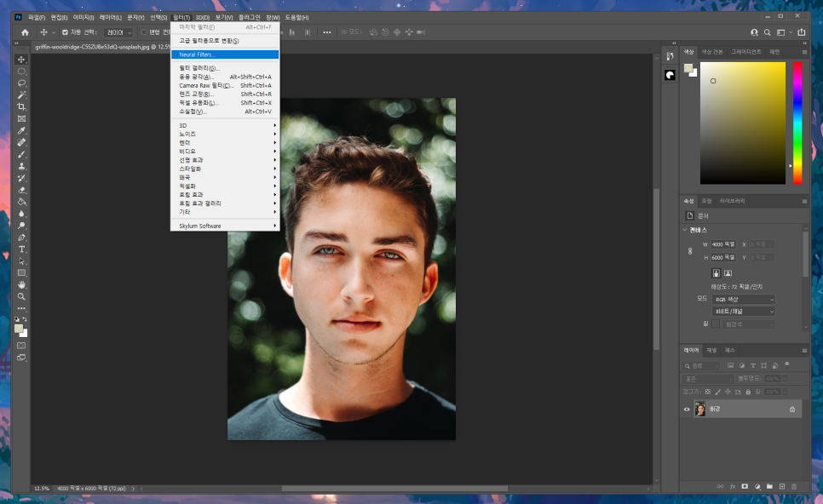Open the History panel icon
The image size is (823, 504).
click(x=670, y=56)
